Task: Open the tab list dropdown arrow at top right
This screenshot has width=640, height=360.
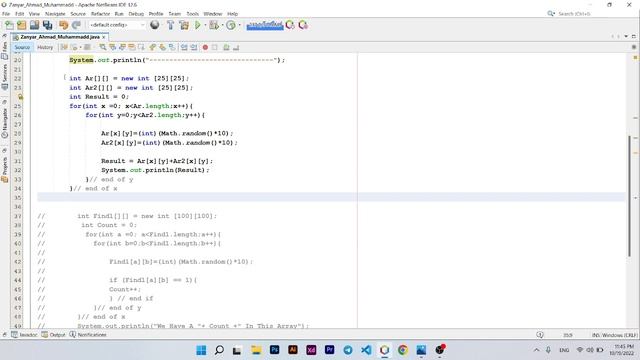Action: 626,37
